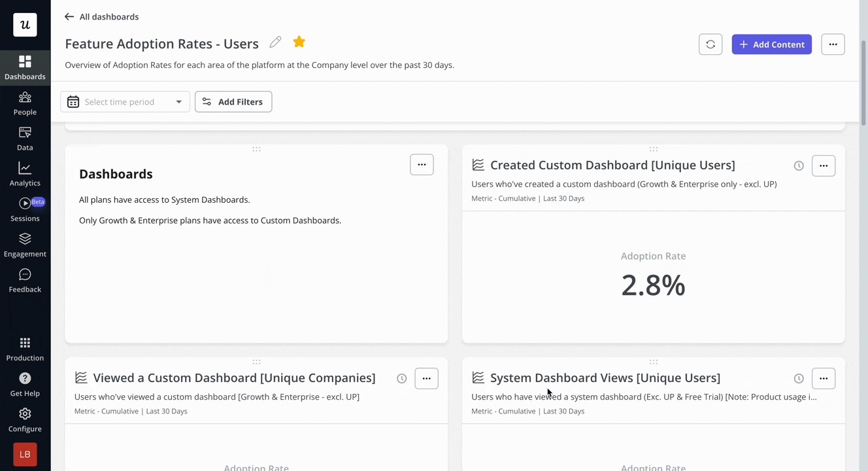Expand the Select time period dropdown
Viewport: 868px width, 471px height.
point(125,101)
